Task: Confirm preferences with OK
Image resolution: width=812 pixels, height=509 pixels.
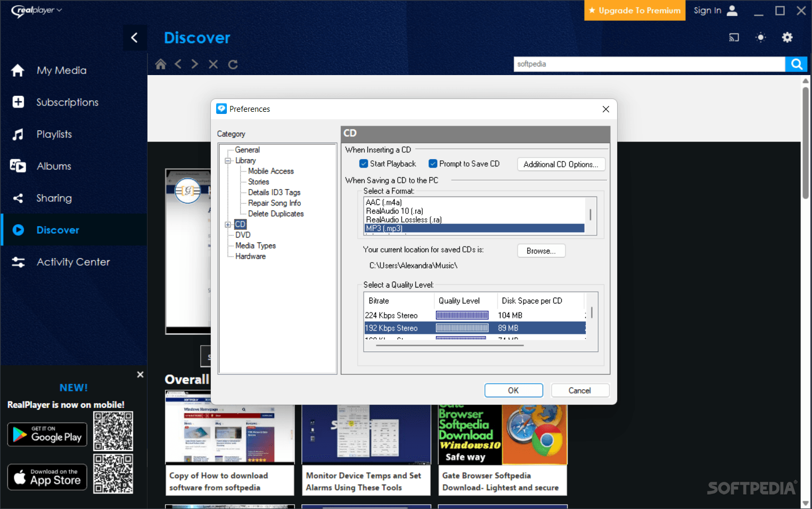Action: pos(513,390)
